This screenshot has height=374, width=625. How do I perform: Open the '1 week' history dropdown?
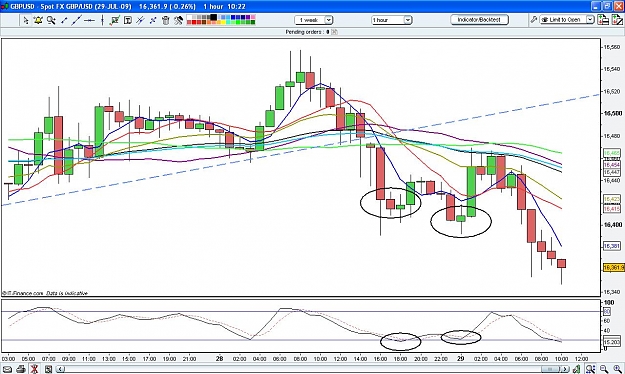(x=314, y=20)
